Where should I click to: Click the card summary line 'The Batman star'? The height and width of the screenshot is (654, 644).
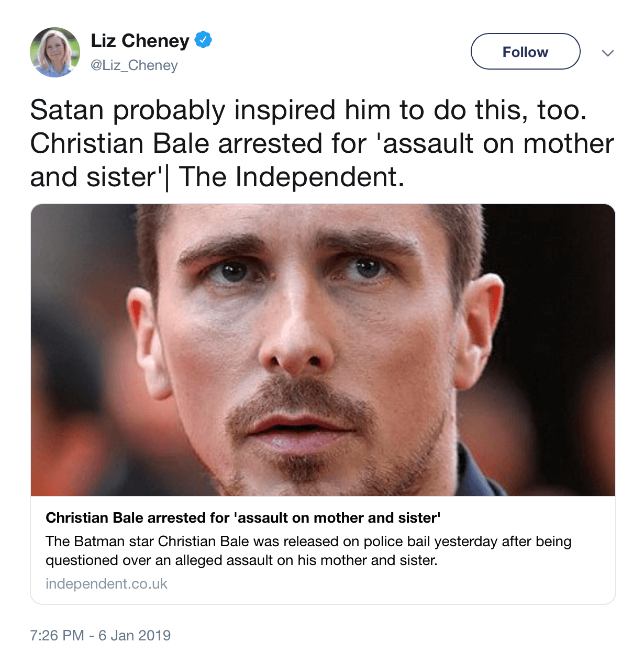click(x=308, y=541)
